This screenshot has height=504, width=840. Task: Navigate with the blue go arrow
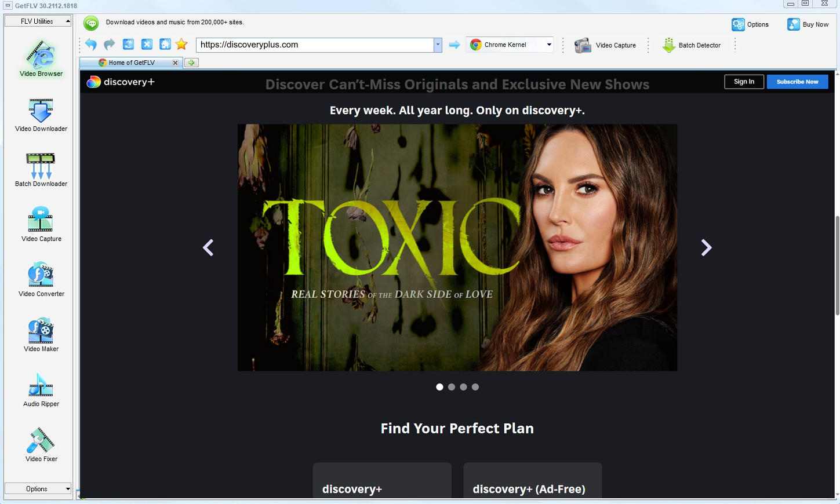454,45
